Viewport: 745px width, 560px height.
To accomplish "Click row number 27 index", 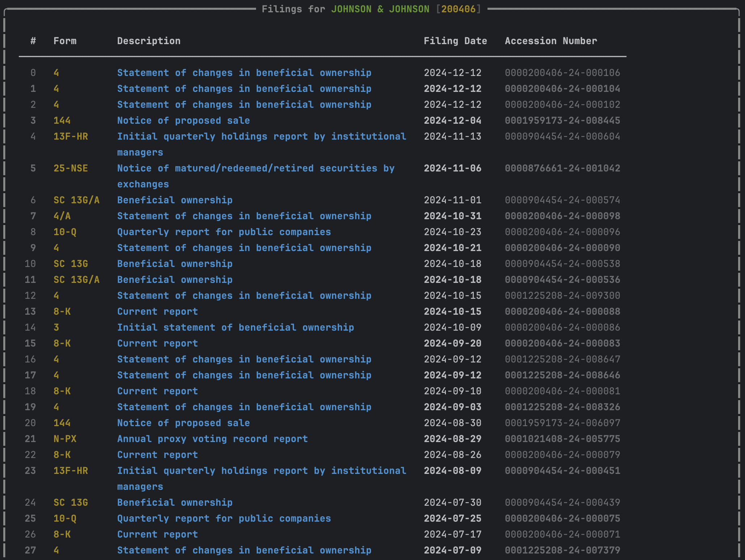I will click(30, 550).
